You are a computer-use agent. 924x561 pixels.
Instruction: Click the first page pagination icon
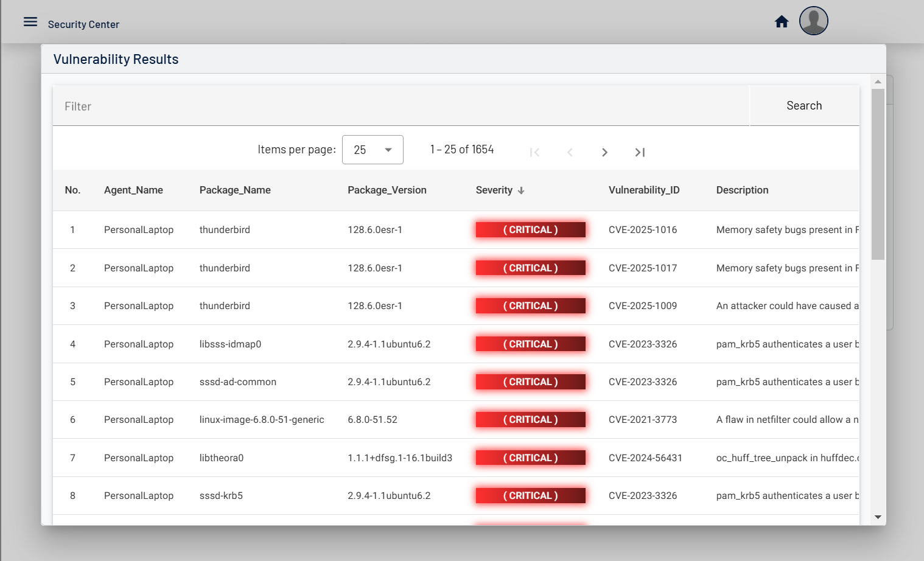click(x=534, y=152)
